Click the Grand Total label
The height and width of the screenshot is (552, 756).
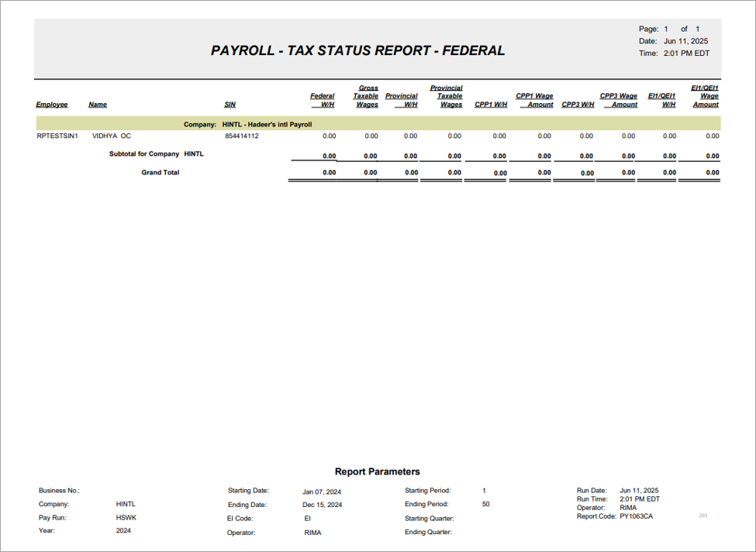pyautogui.click(x=160, y=172)
